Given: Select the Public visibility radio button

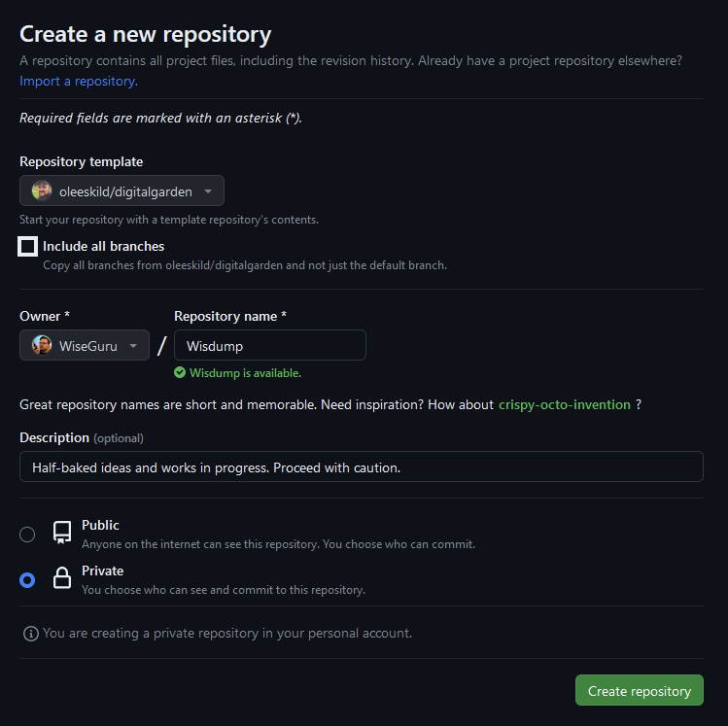Looking at the screenshot, I should click(x=27, y=534).
